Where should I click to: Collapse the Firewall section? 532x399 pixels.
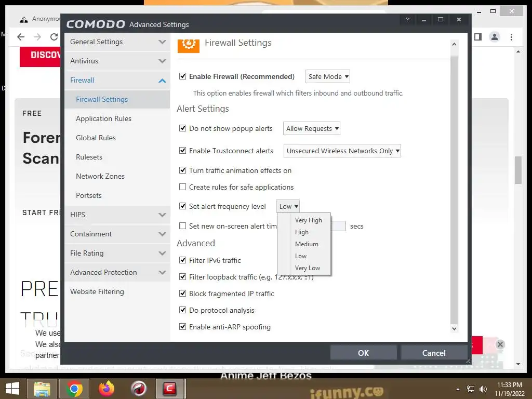click(x=117, y=81)
